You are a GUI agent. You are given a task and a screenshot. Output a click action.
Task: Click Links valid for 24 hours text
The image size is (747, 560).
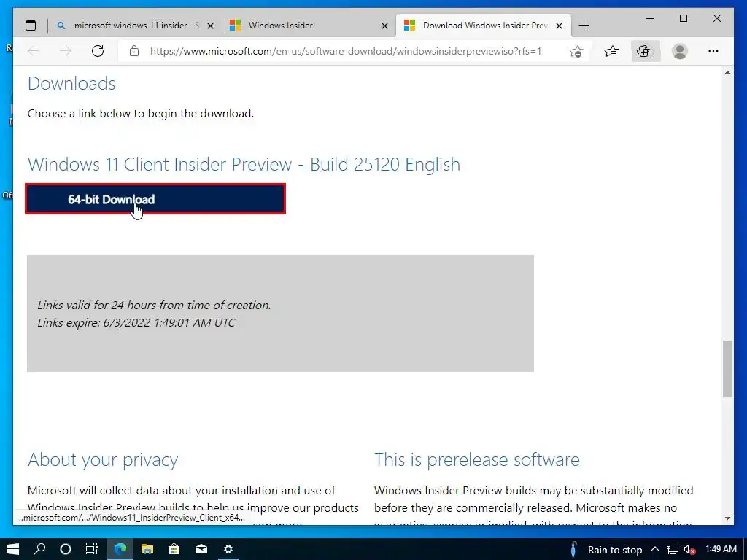155,305
